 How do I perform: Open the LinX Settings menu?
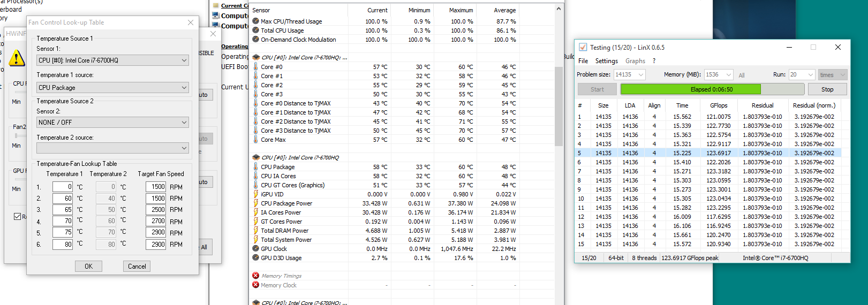pyautogui.click(x=607, y=61)
